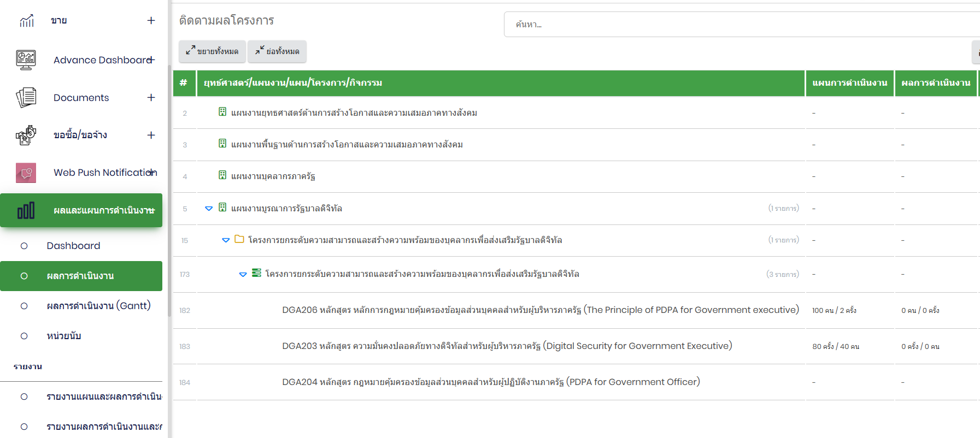The height and width of the screenshot is (438, 980).
Task: Click the green bar chart icon in sidebar
Action: (26, 210)
